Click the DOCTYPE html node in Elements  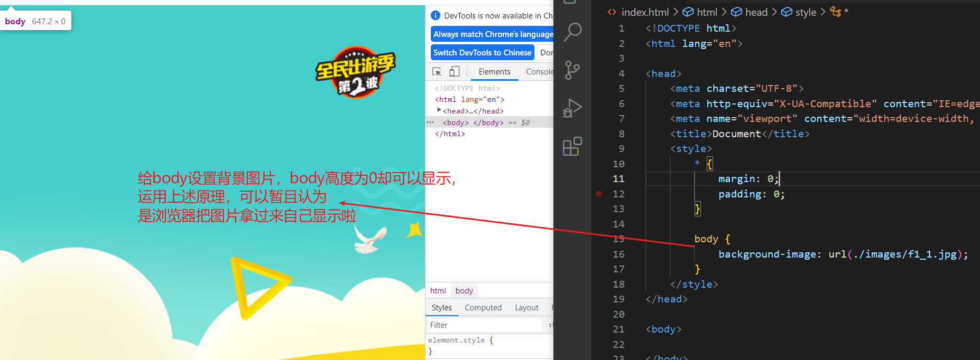pos(467,88)
